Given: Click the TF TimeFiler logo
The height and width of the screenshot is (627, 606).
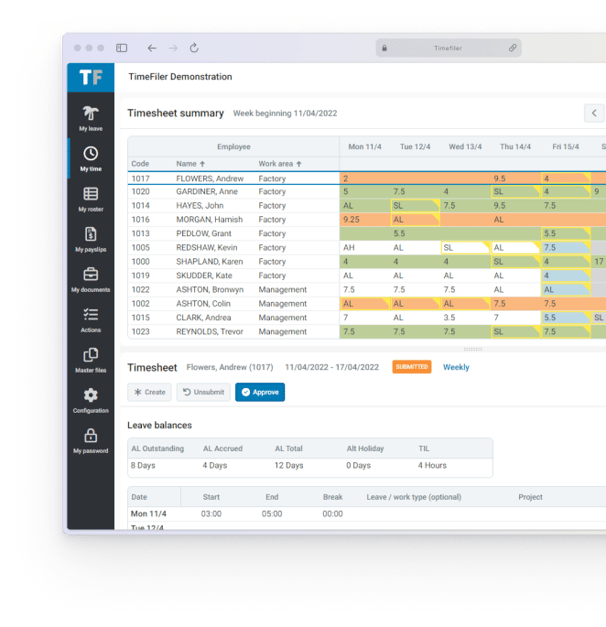Looking at the screenshot, I should (91, 78).
